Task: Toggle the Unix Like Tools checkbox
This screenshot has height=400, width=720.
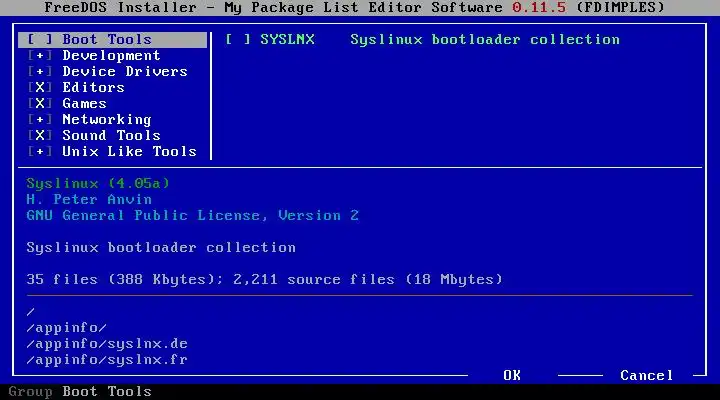Action: (39, 152)
